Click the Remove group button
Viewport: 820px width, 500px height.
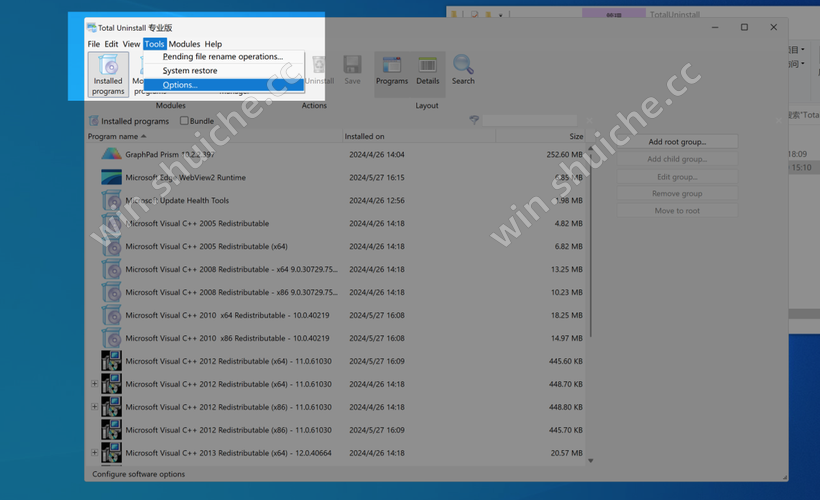[677, 194]
